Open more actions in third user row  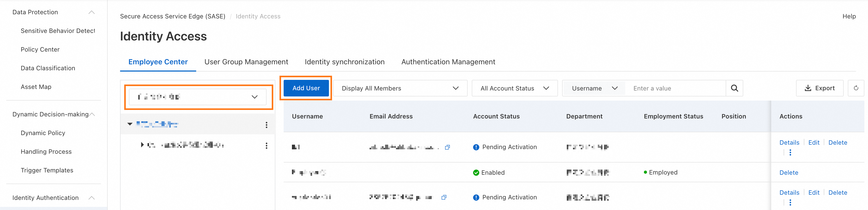tap(790, 202)
